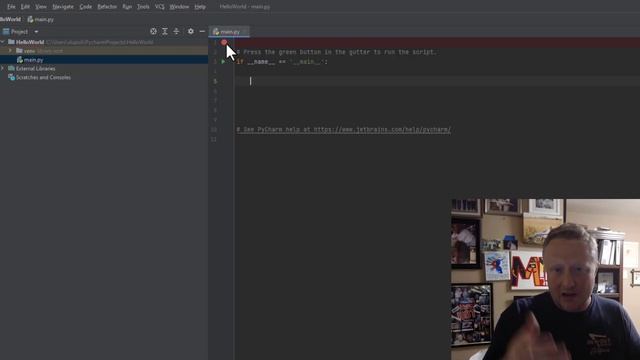Open the Help menu

pos(200,7)
